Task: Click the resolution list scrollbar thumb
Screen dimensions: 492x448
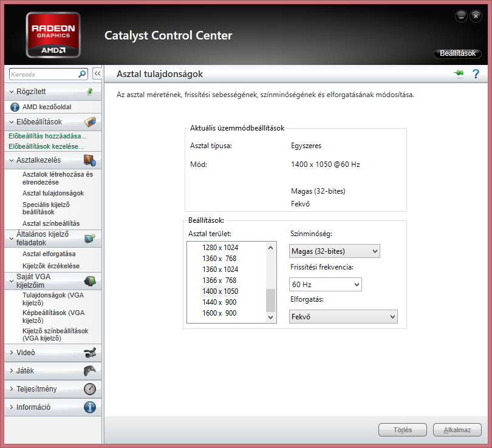Action: point(270,300)
